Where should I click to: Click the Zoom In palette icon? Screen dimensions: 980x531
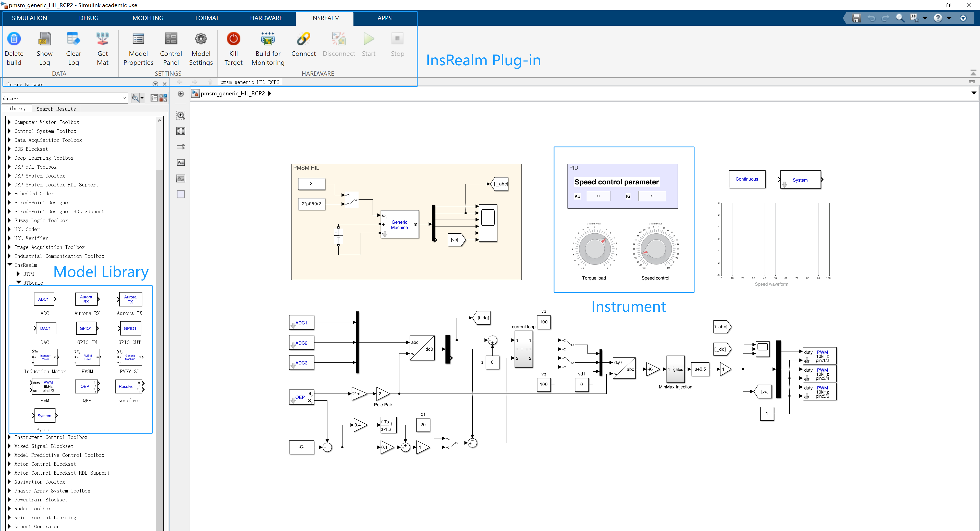tap(181, 115)
